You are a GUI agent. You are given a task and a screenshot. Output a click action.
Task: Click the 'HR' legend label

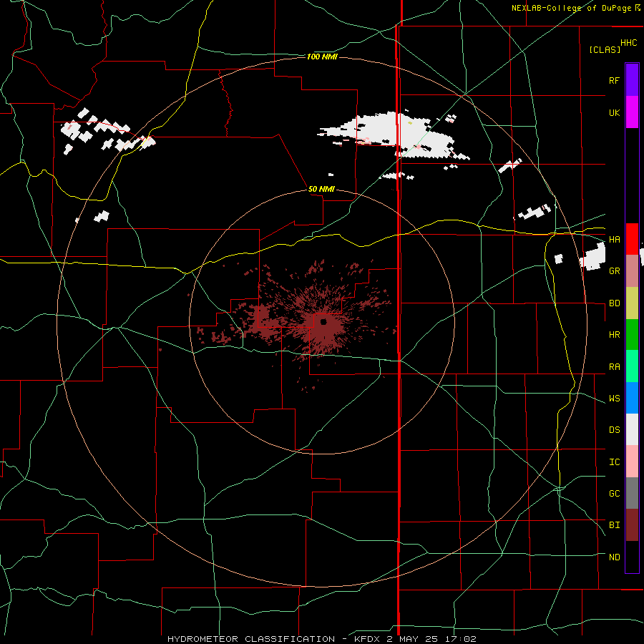[x=614, y=335]
